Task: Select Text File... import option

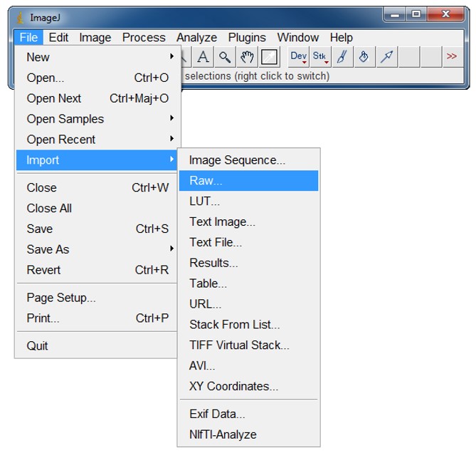Action: click(x=248, y=242)
